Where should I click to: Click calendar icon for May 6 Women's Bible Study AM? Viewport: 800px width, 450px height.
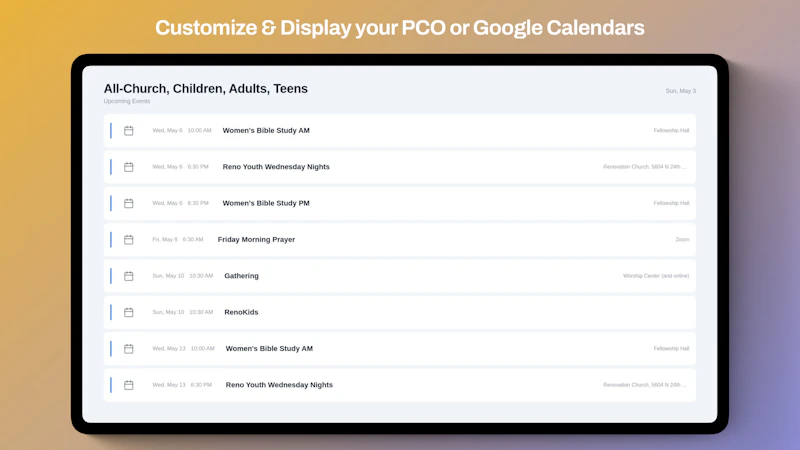pos(129,131)
